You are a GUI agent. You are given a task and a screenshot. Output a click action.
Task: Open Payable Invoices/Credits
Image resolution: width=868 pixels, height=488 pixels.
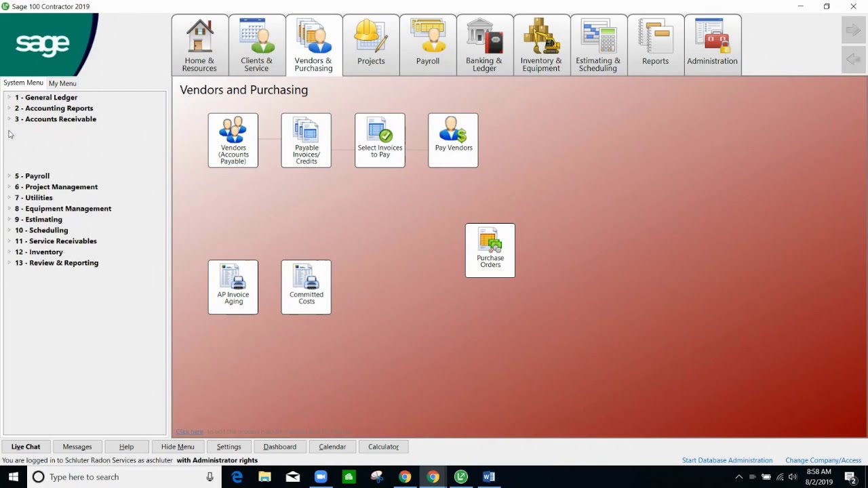click(307, 140)
